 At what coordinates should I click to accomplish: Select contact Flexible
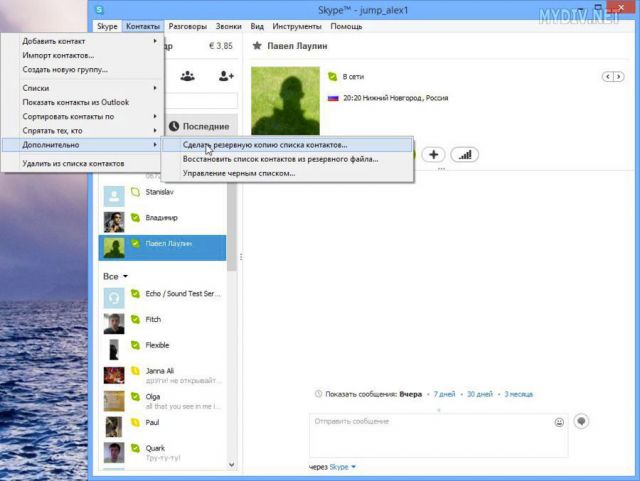162,349
